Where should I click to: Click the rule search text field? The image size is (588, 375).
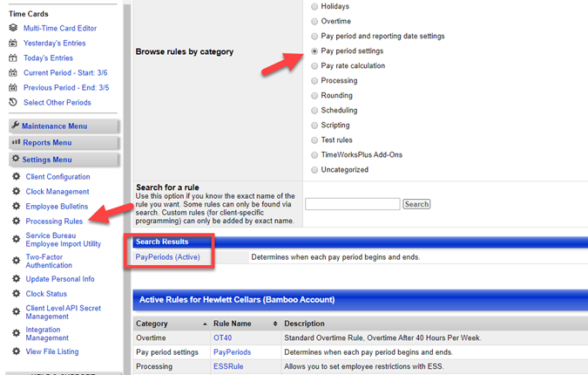click(352, 204)
